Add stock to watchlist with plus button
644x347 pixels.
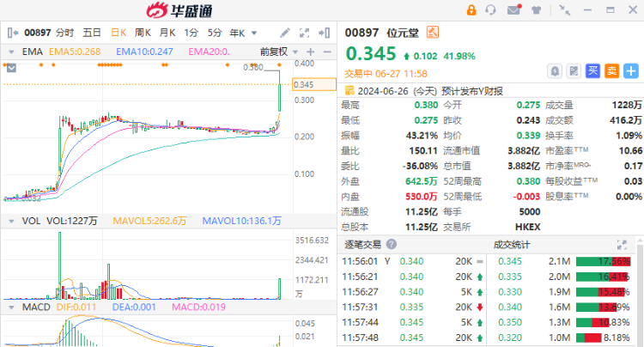(x=631, y=71)
